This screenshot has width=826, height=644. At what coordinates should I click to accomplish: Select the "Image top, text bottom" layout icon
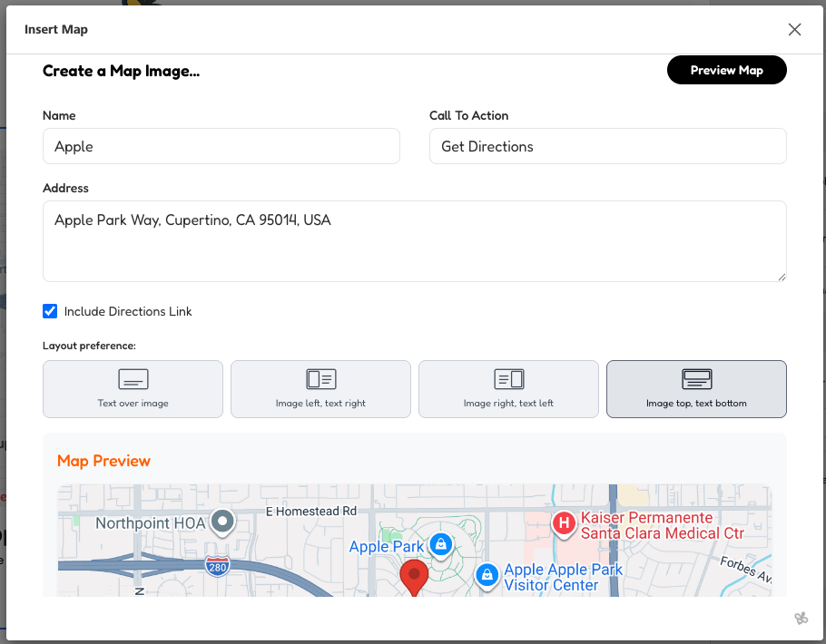tap(696, 379)
